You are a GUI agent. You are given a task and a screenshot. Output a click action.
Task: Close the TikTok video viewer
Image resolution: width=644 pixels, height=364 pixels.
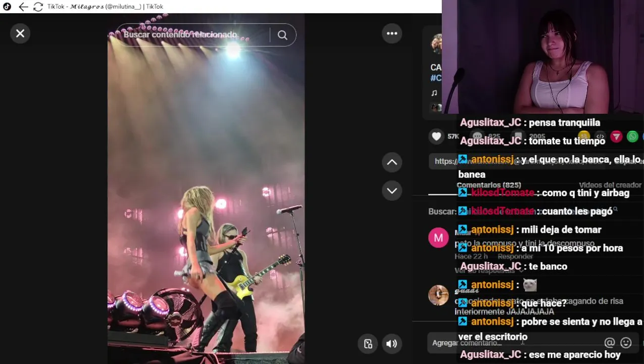(x=20, y=33)
